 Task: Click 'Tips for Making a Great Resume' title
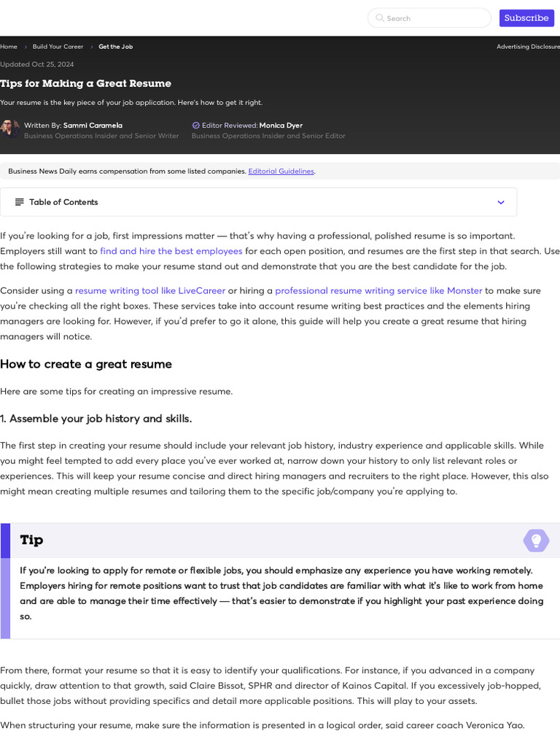[86, 83]
